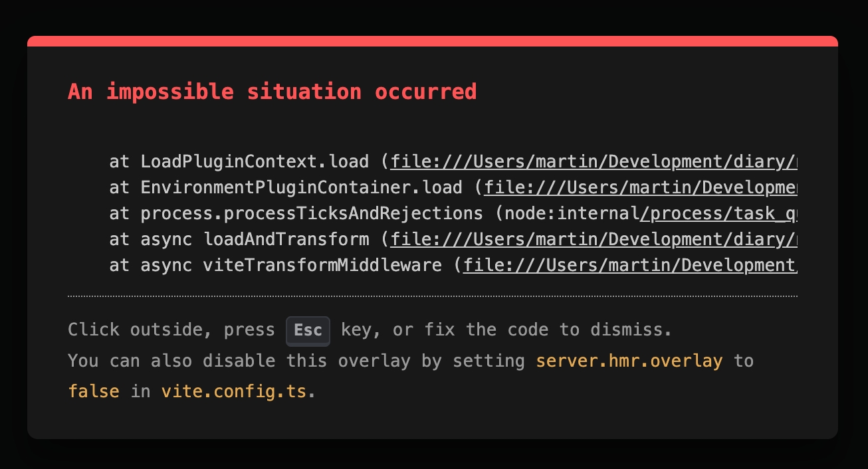The image size is (868, 469).
Task: Click the "An impossible situation occurred" heading
Action: coord(272,92)
